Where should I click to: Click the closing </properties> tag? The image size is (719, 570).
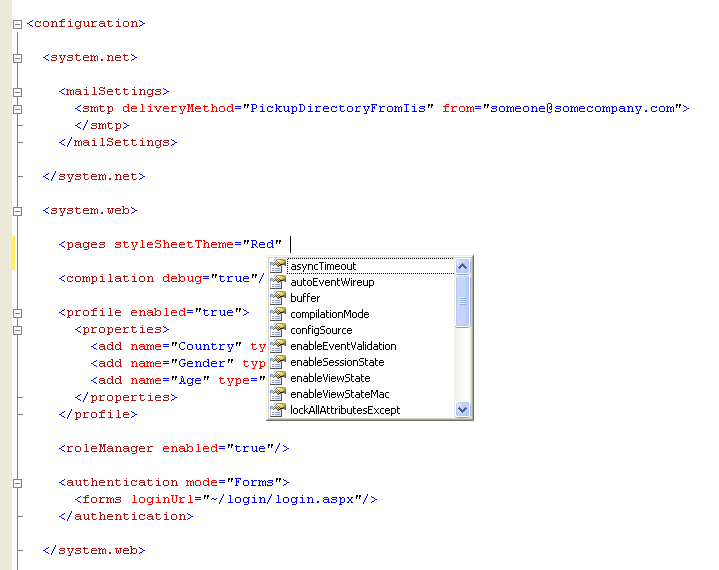[126, 397]
